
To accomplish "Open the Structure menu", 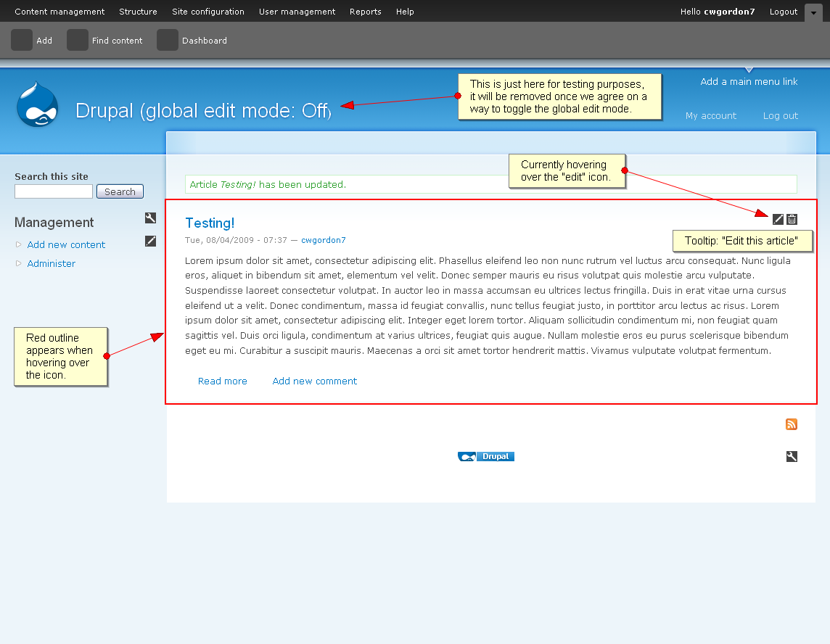I will point(138,12).
